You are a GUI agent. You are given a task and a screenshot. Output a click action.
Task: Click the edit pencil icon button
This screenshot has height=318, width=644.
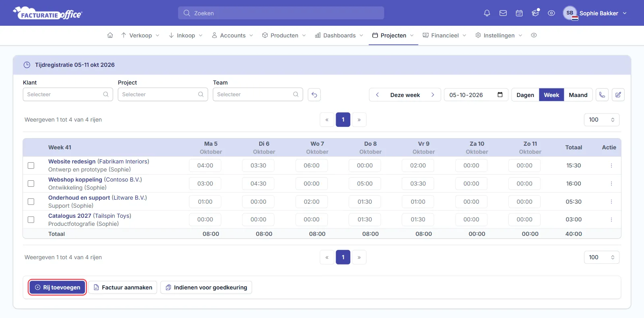pyautogui.click(x=618, y=95)
